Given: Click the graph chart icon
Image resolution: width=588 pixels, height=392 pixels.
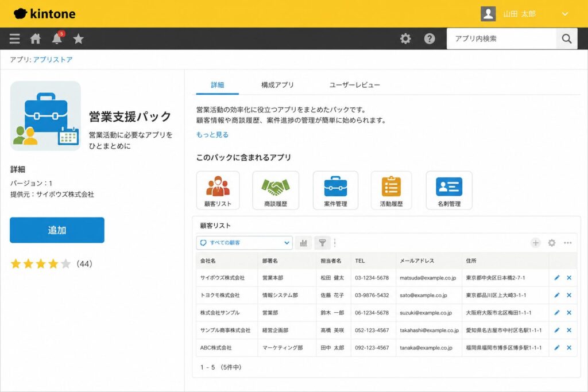Looking at the screenshot, I should 303,243.
